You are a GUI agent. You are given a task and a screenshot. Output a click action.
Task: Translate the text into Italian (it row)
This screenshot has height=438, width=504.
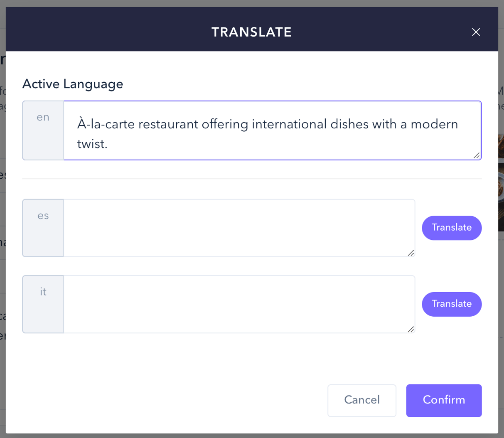[452, 304]
